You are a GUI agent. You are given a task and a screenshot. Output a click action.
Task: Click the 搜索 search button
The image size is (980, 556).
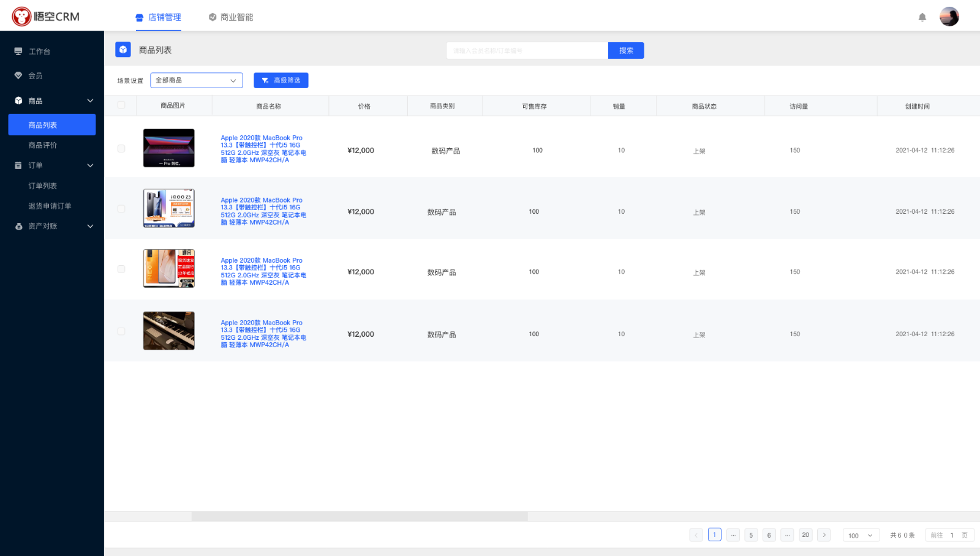click(x=626, y=50)
